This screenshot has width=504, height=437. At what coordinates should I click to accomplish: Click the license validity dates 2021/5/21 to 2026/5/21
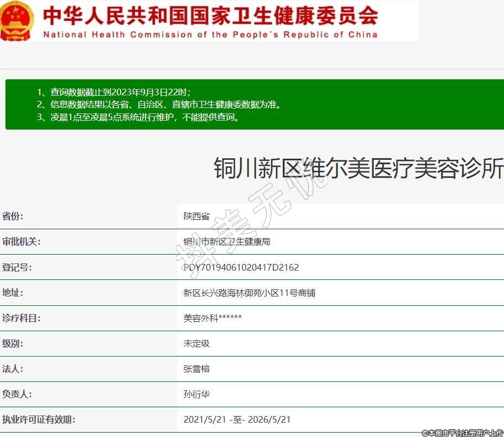[x=237, y=419]
